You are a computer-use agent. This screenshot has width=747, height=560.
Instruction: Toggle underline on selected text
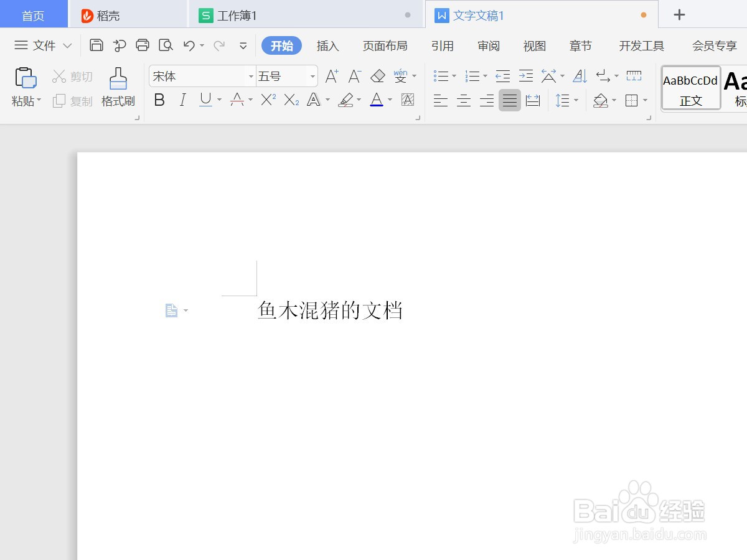tap(205, 100)
